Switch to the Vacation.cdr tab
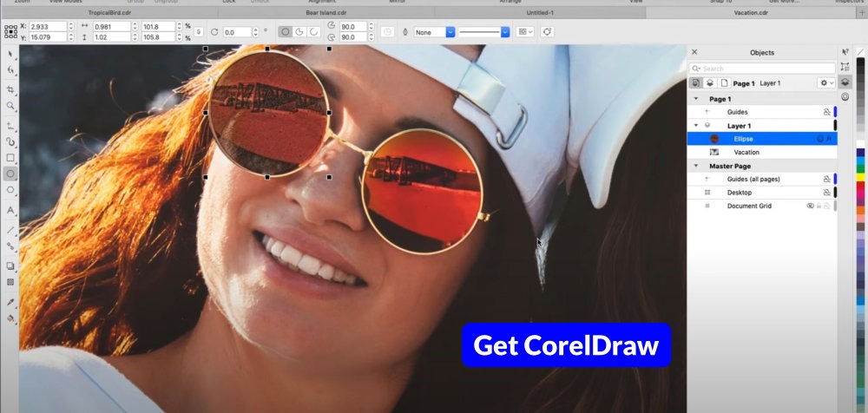This screenshot has width=868, height=413. tap(751, 12)
